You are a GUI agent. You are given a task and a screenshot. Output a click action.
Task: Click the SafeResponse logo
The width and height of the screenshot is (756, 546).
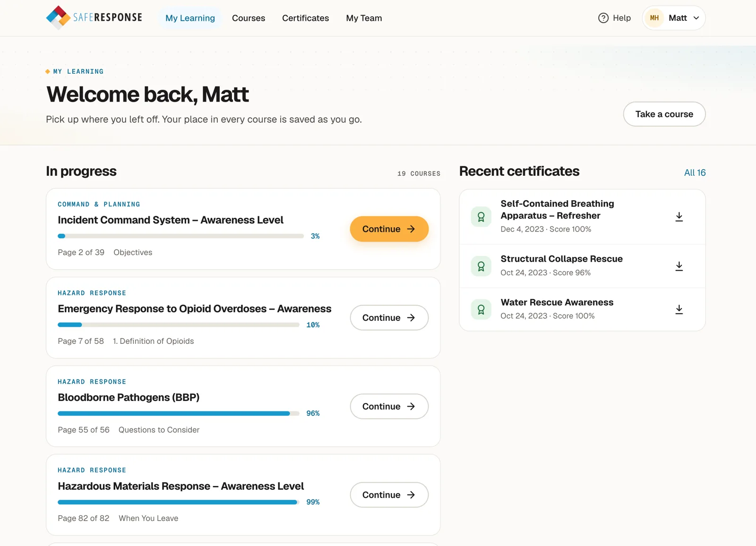pos(94,17)
